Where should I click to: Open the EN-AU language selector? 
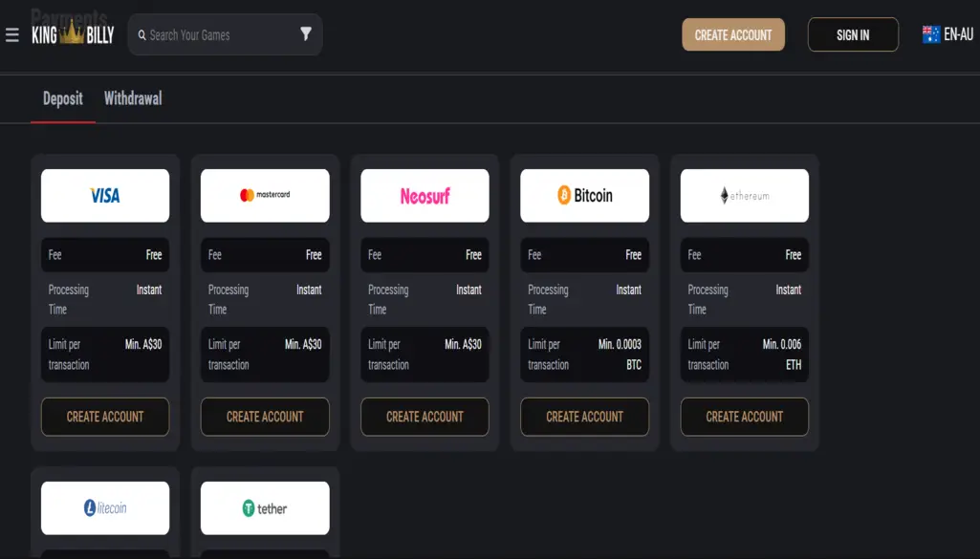pyautogui.click(x=947, y=34)
